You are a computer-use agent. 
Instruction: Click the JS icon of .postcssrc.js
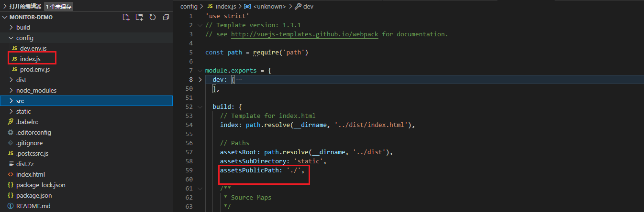11,154
